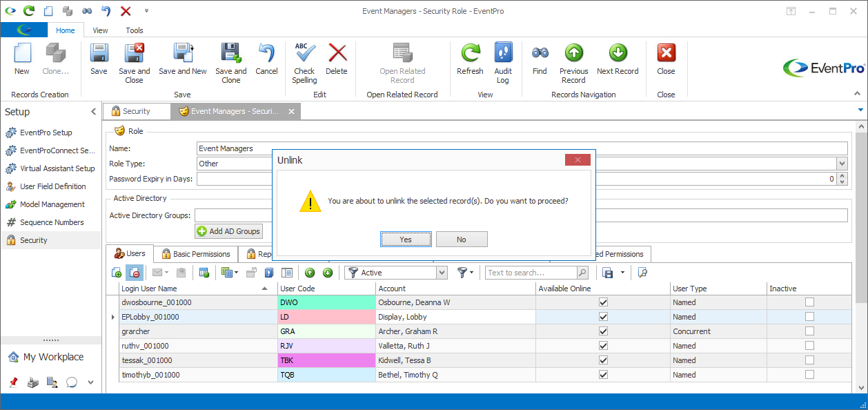The height and width of the screenshot is (410, 868).
Task: Open the Role Type dropdown arrow
Action: [x=842, y=164]
